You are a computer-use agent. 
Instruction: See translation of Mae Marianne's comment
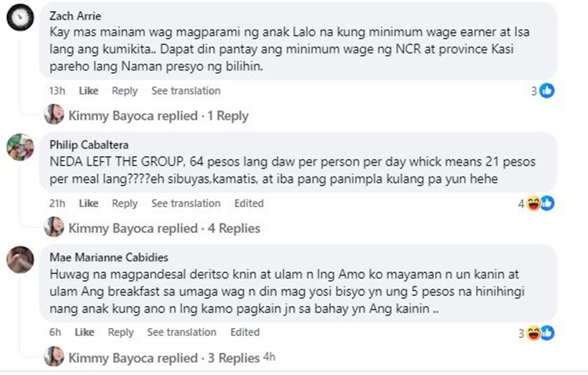click(x=181, y=333)
